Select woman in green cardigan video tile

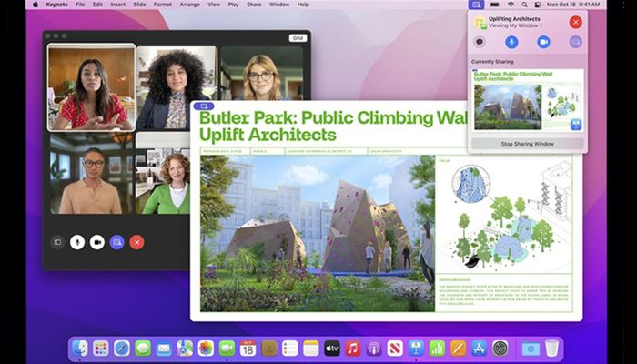click(163, 173)
